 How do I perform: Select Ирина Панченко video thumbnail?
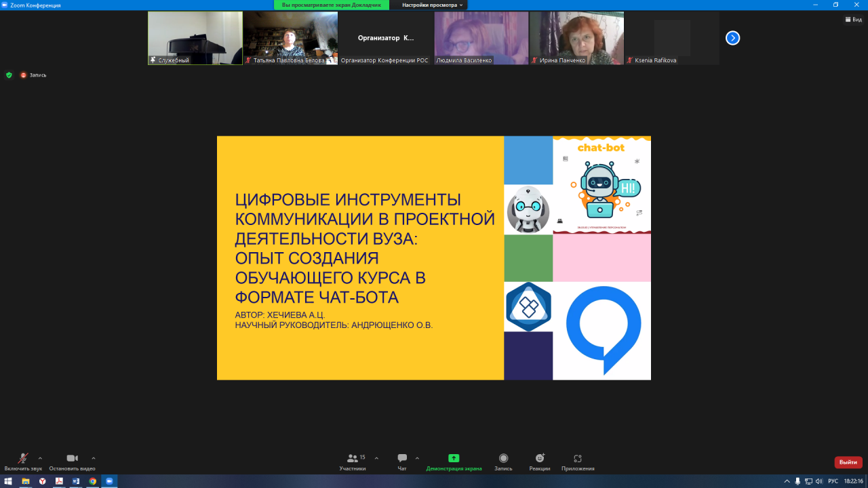[x=576, y=38]
